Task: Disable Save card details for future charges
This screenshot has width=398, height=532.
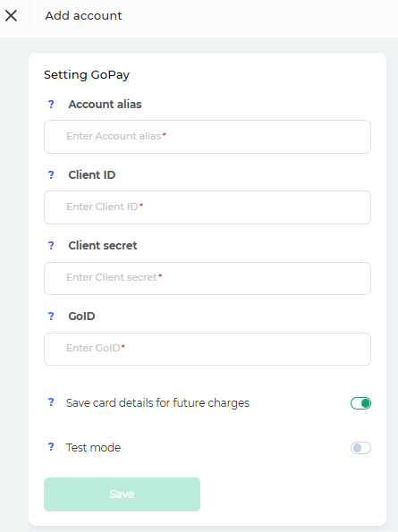Action: coord(360,403)
